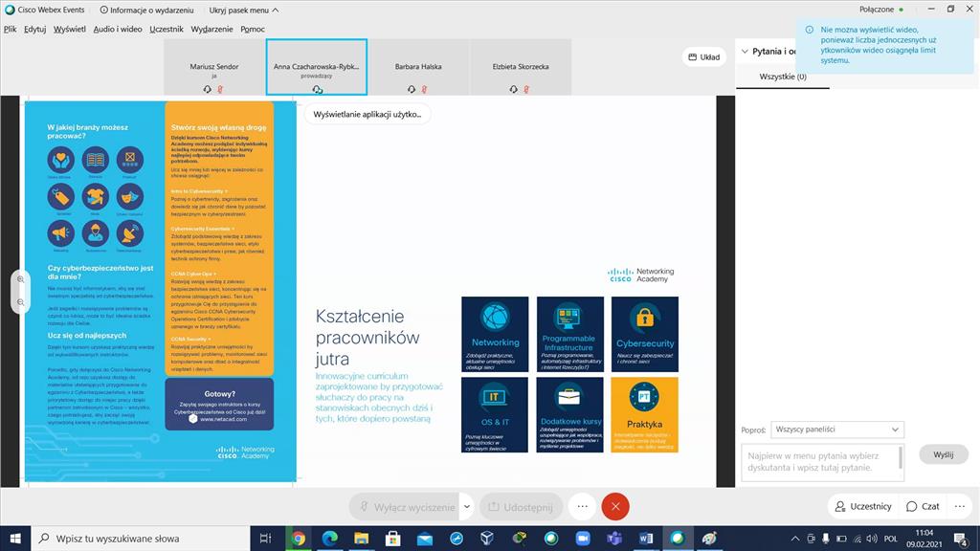
Task: Collapse the Pytania i odpowiedzi panel
Action: coord(745,52)
